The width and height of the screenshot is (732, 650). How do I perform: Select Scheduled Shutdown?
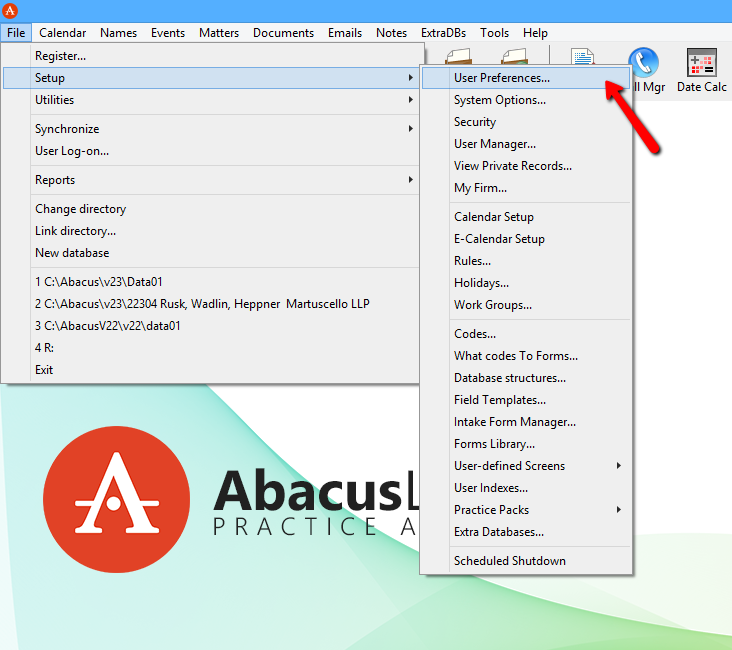[x=526, y=561]
